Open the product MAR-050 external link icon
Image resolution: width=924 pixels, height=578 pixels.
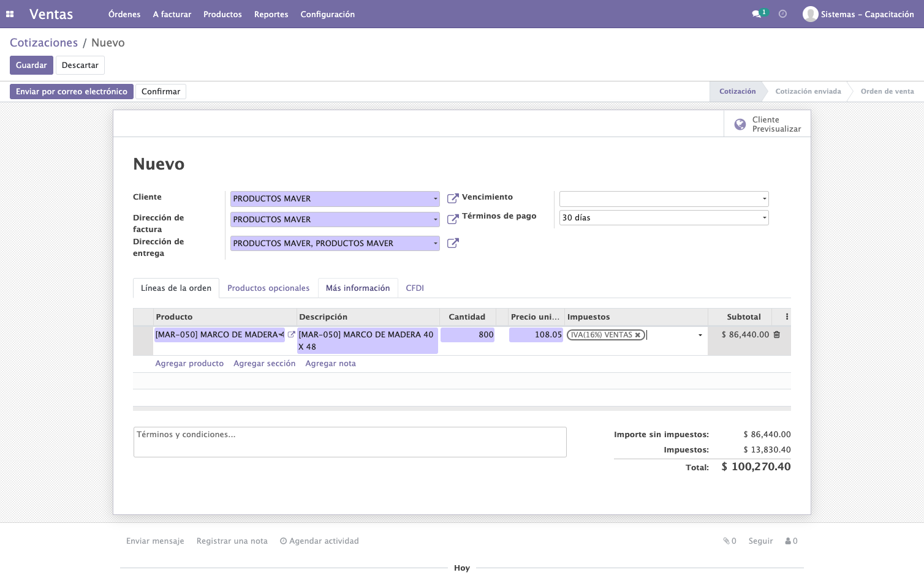pos(292,334)
